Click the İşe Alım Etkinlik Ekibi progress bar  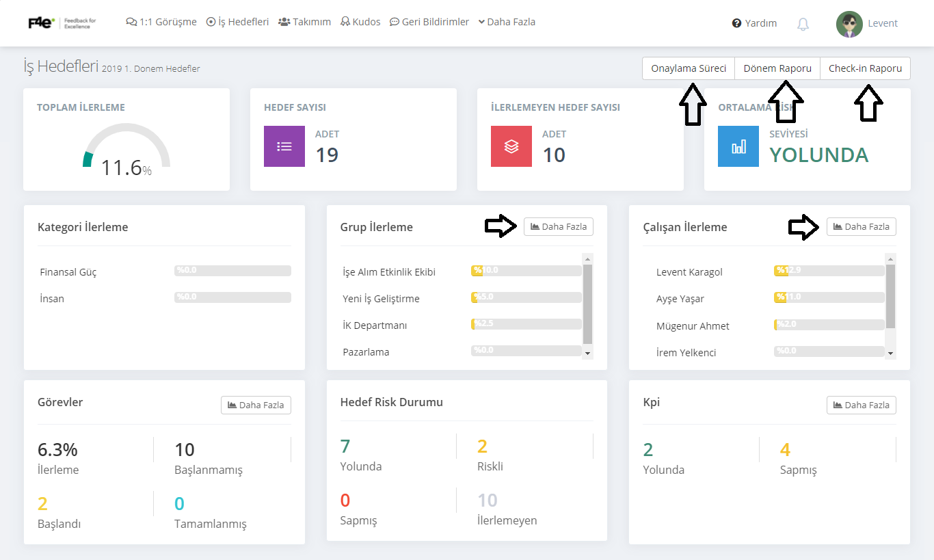(526, 271)
